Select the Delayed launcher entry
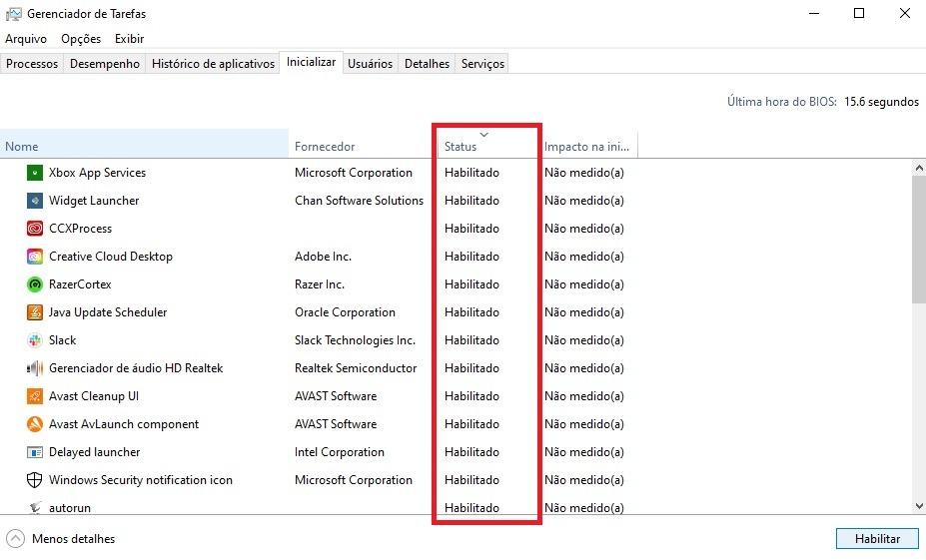This screenshot has width=926, height=560. click(95, 452)
